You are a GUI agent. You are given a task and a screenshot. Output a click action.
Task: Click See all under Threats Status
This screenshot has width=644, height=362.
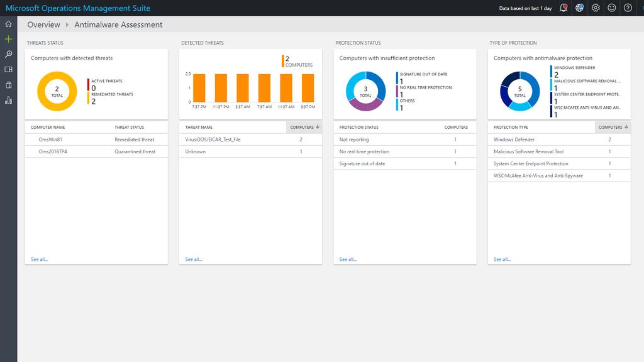(x=39, y=260)
